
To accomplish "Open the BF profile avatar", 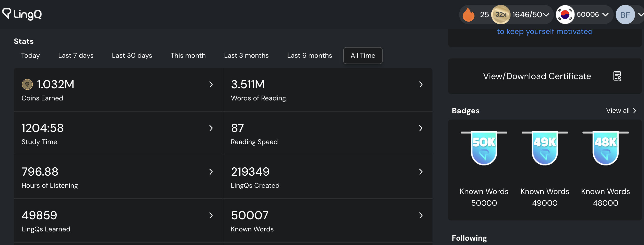I will (625, 15).
